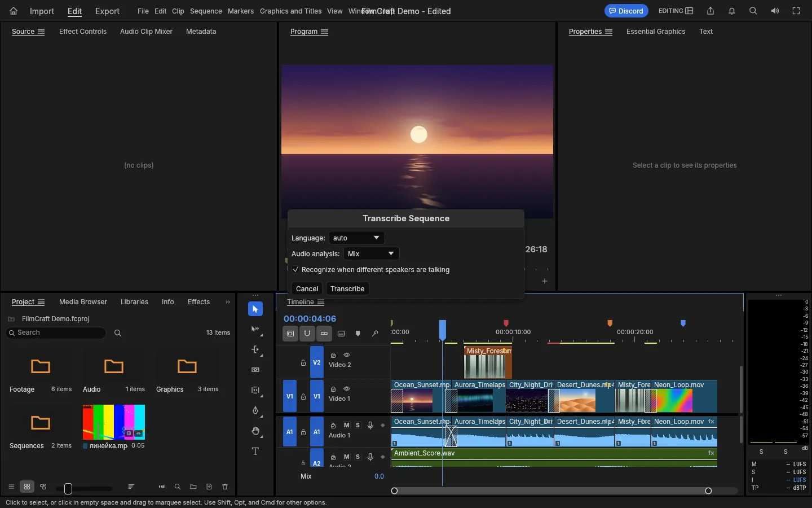
Task: Open the Source panel menu
Action: (41, 32)
